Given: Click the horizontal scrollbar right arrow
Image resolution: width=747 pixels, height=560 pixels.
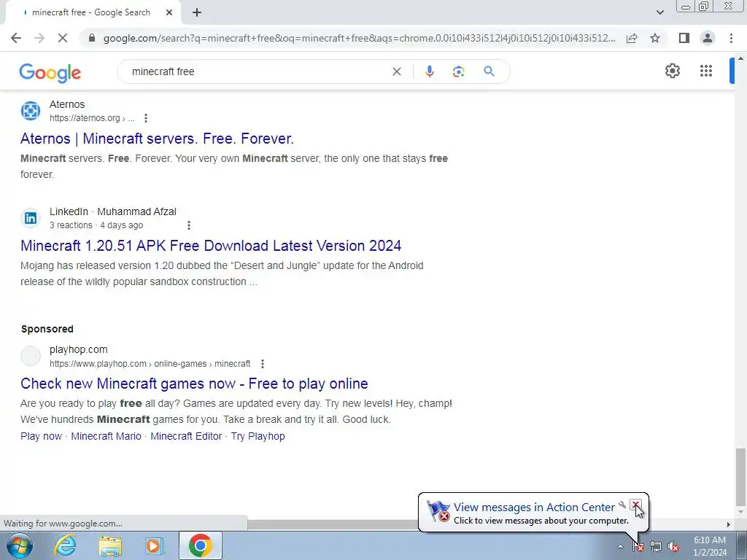Looking at the screenshot, I should (729, 524).
